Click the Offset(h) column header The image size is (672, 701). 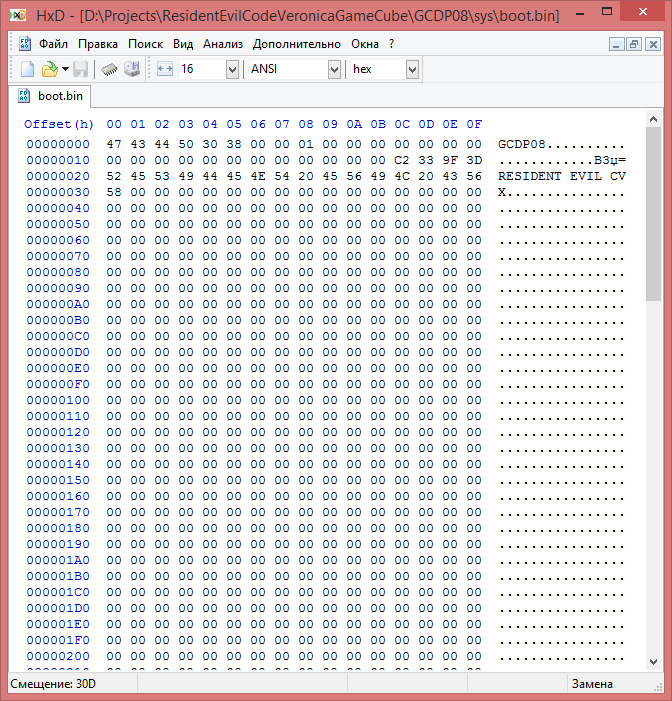59,124
